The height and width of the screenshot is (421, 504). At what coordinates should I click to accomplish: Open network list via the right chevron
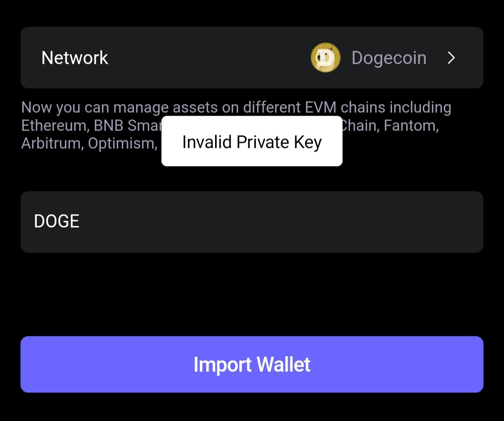(451, 58)
